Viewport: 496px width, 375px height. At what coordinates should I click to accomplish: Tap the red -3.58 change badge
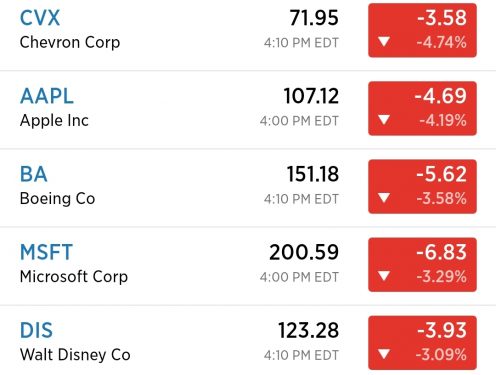422,30
